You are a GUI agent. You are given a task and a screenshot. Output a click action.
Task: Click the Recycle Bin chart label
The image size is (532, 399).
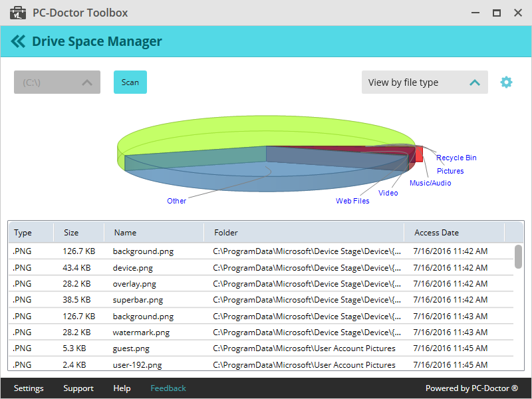(x=456, y=158)
